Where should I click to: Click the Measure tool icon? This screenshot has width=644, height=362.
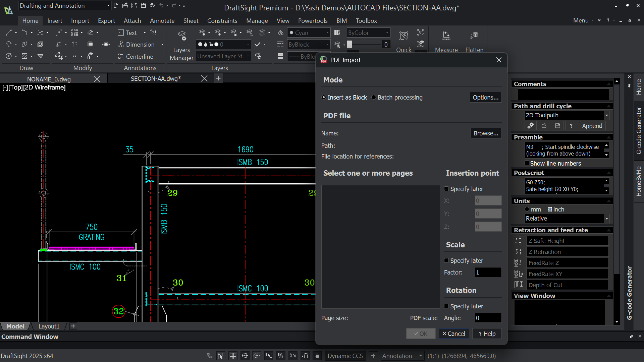pos(446,36)
